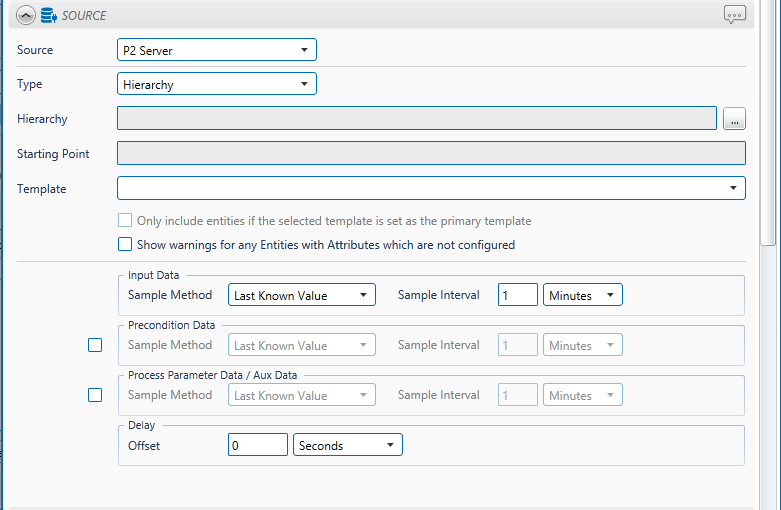Enable show warnings for unconfigured Attributes
This screenshot has width=781, height=510.
125,244
